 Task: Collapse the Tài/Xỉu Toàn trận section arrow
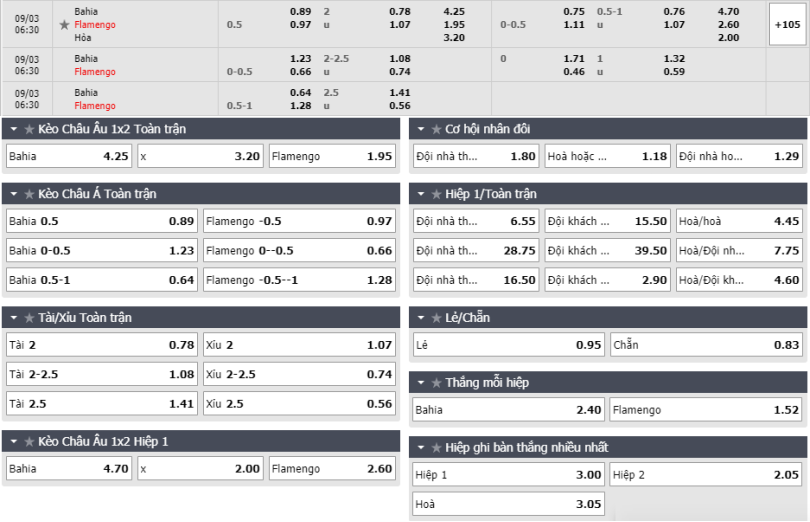tap(14, 318)
